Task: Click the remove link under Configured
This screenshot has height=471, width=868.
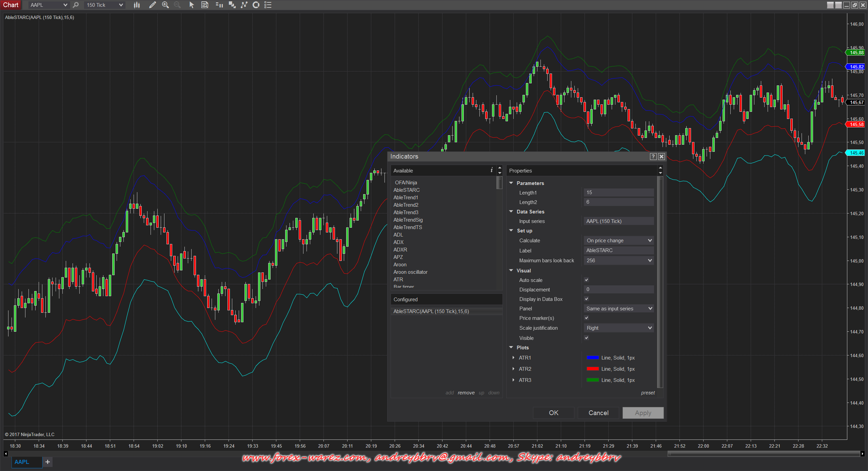Action: [x=466, y=393]
